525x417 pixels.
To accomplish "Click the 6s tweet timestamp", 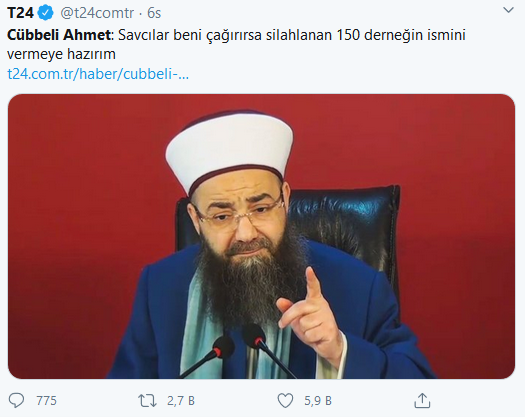I will [x=154, y=13].
